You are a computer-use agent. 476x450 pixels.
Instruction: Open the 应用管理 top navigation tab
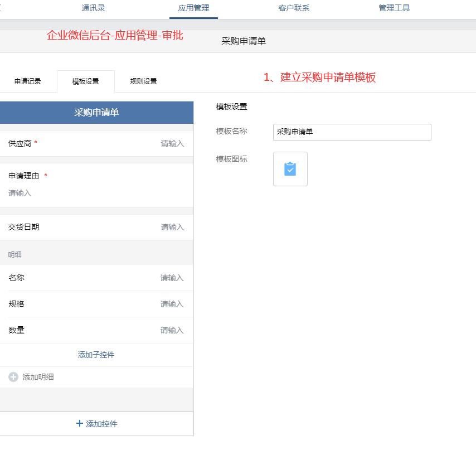coord(193,8)
